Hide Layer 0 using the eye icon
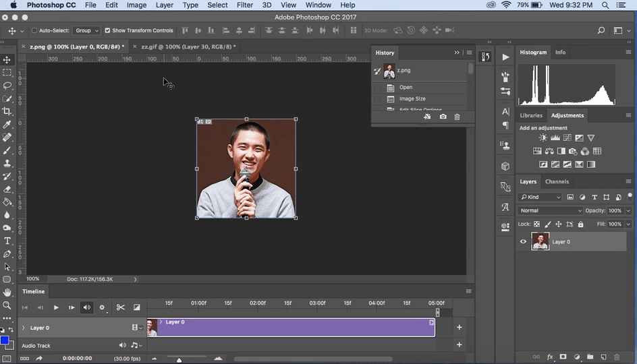The height and width of the screenshot is (364, 637). (523, 241)
